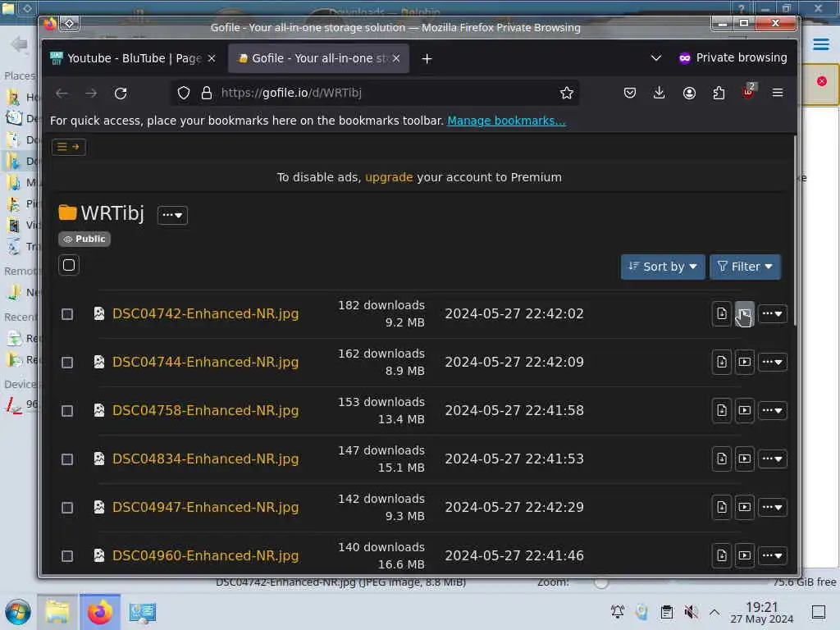Check the DSC04947-Enhanced-NR.jpg checkbox
The height and width of the screenshot is (630, 840).
67,507
